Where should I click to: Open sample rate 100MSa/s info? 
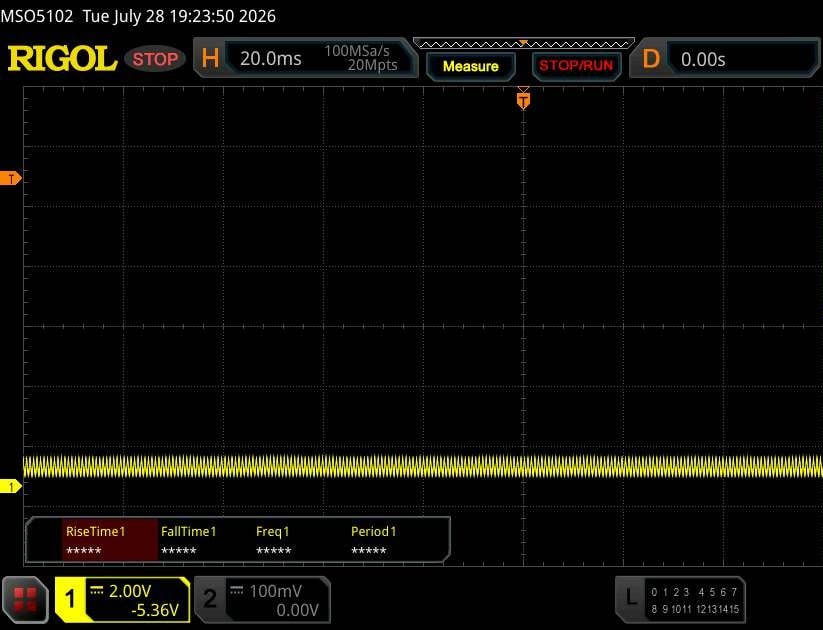357,51
